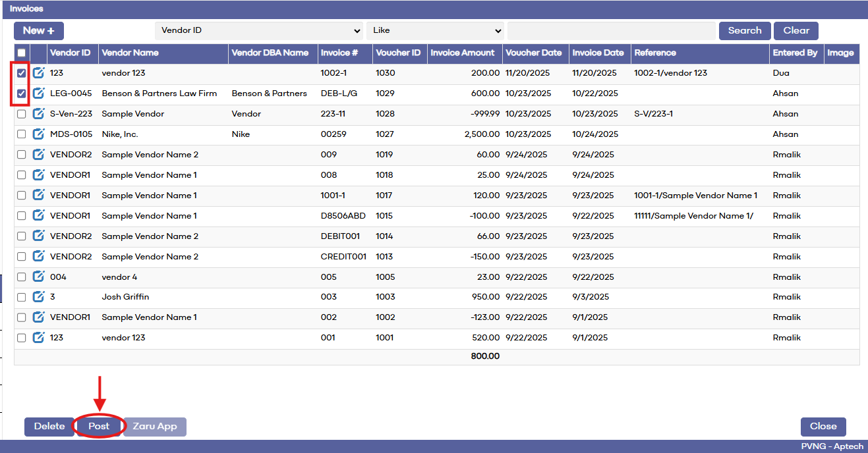This screenshot has height=453, width=868.
Task: Sort by Invoice # column header
Action: (x=339, y=53)
